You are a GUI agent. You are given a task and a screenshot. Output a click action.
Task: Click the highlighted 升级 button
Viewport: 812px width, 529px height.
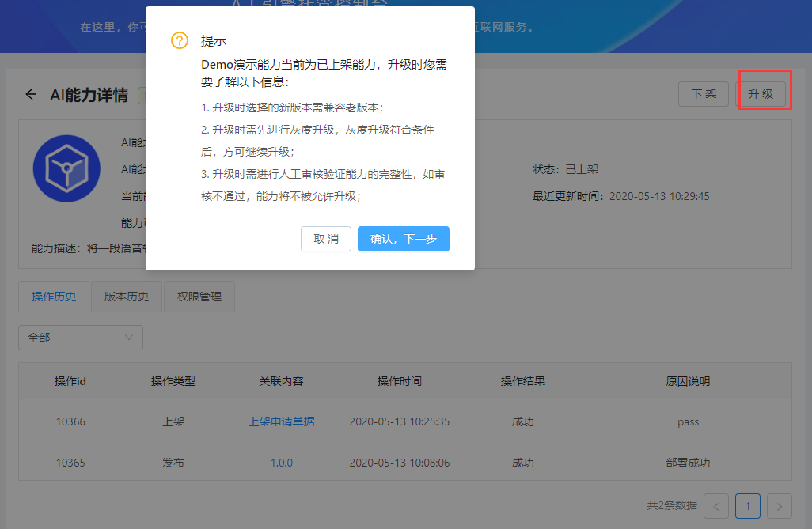[x=761, y=94]
